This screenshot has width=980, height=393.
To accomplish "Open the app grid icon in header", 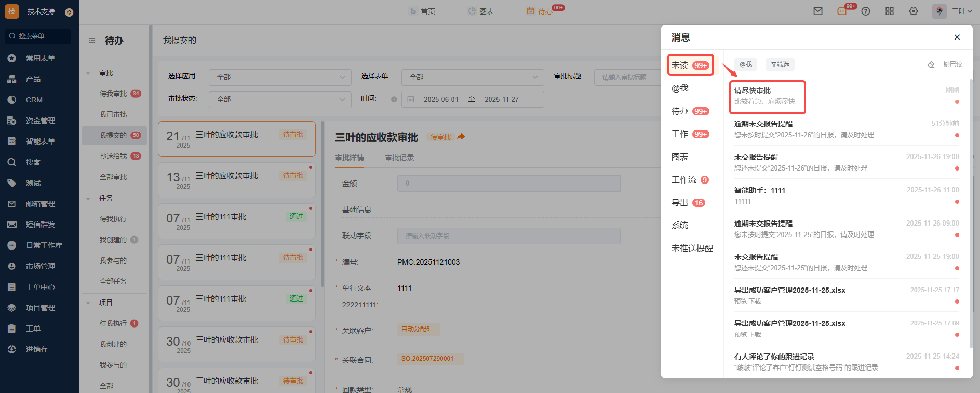I will click(x=890, y=11).
